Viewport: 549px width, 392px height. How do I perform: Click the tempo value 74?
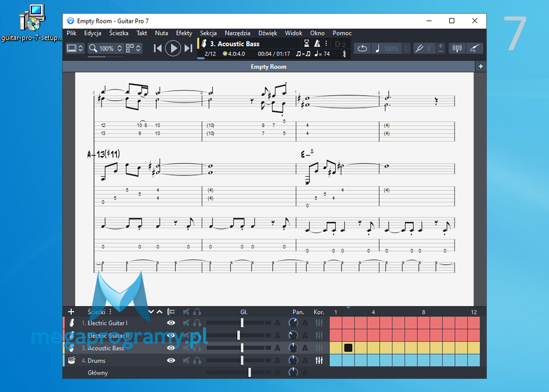tap(326, 54)
